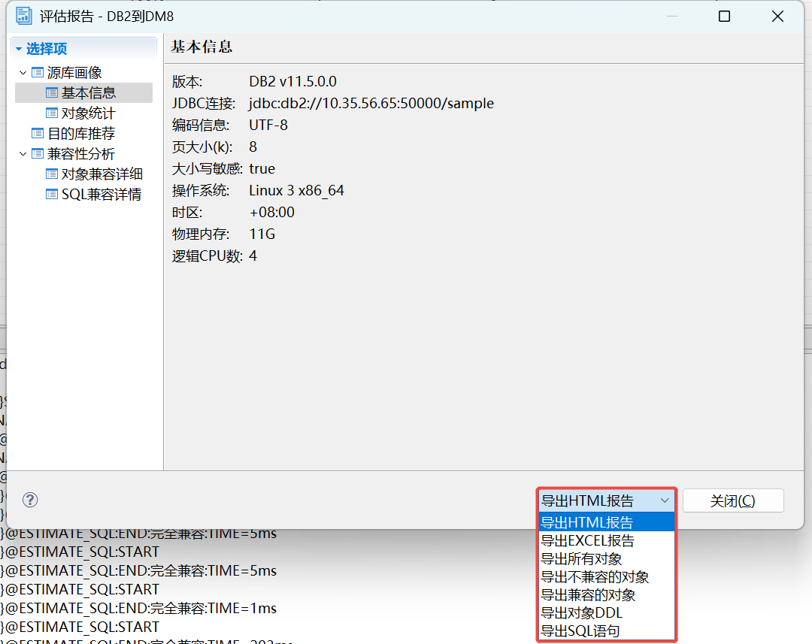Click log line ending TIME=1ms behind dialog
Image resolution: width=812 pixels, height=644 pixels.
tap(138, 608)
